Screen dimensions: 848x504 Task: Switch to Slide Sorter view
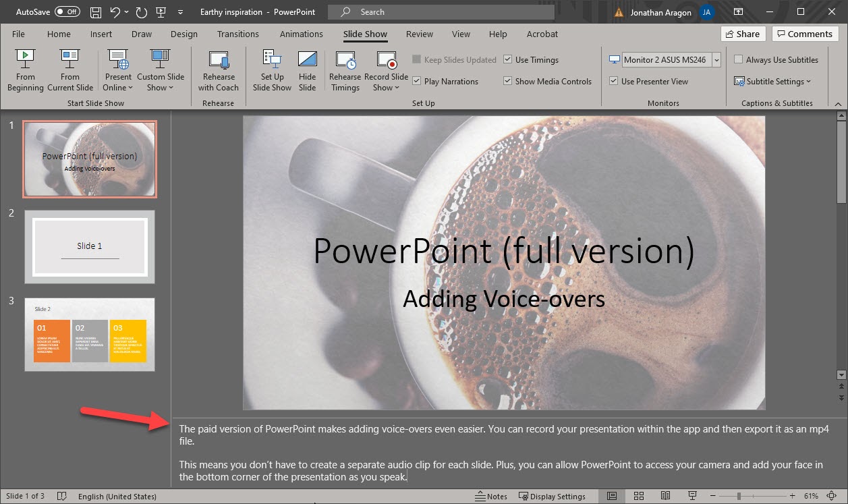pos(638,496)
